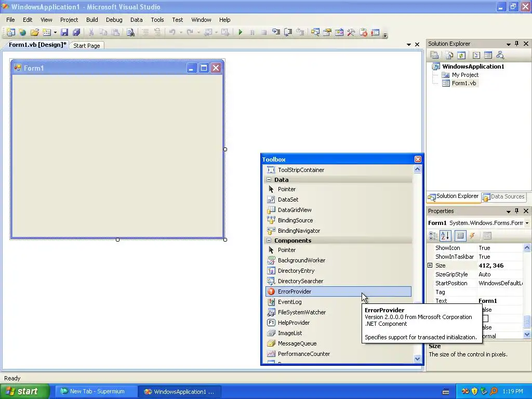Click the Solution Explorer properties icon
This screenshot has height=399, width=532.
tap(434, 55)
